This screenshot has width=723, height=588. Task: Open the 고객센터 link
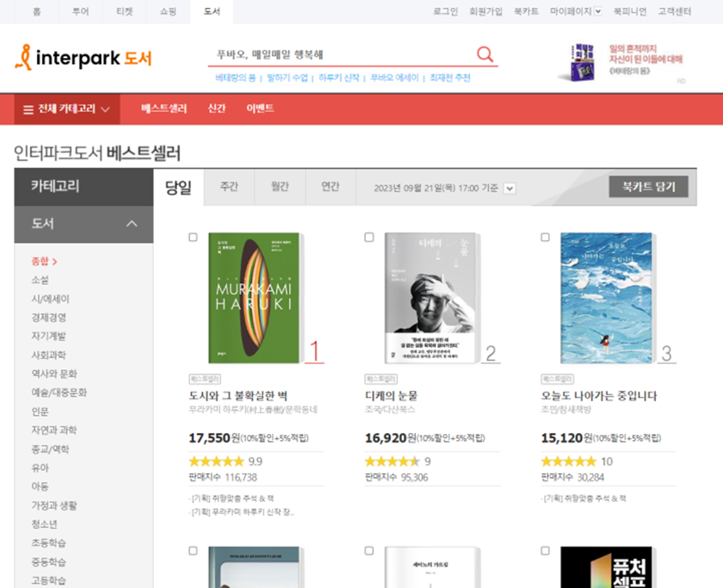(x=675, y=12)
